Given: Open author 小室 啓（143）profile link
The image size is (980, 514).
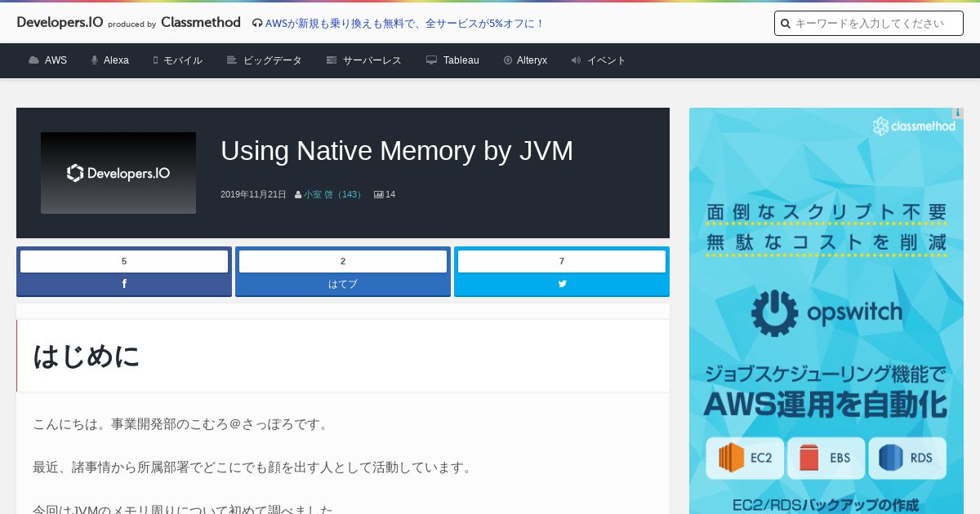Looking at the screenshot, I should [333, 194].
